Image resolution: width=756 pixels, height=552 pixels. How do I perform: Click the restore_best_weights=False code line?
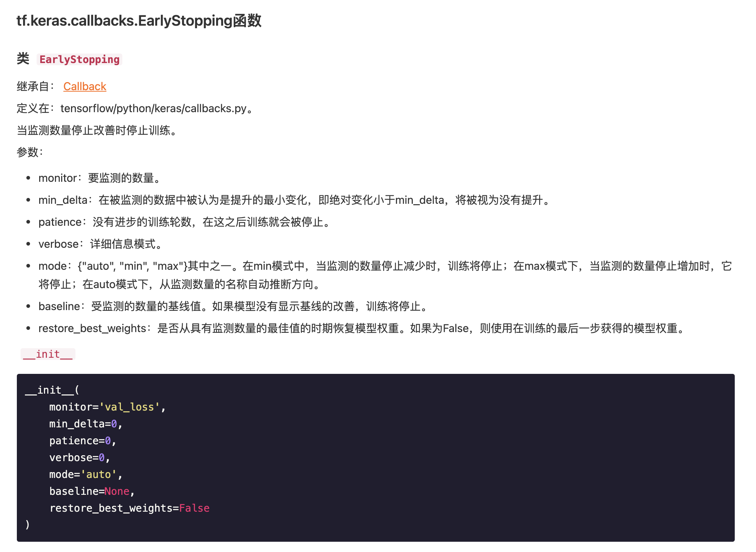pyautogui.click(x=130, y=508)
